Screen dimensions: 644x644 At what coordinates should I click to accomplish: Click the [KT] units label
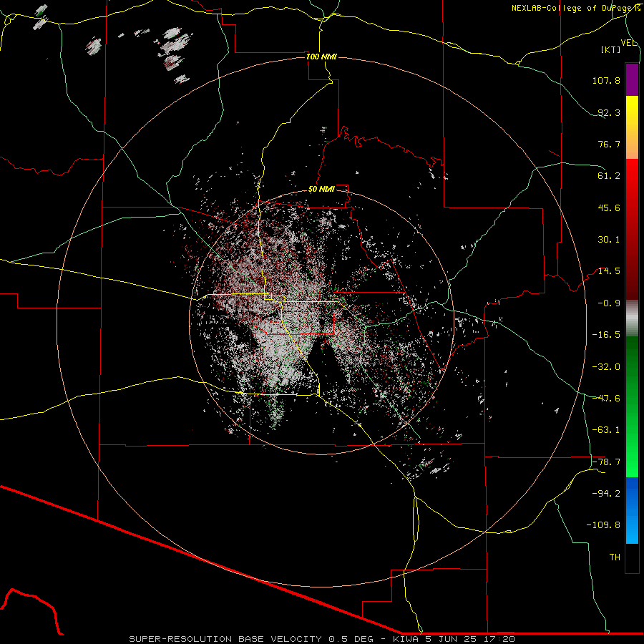coord(611,49)
